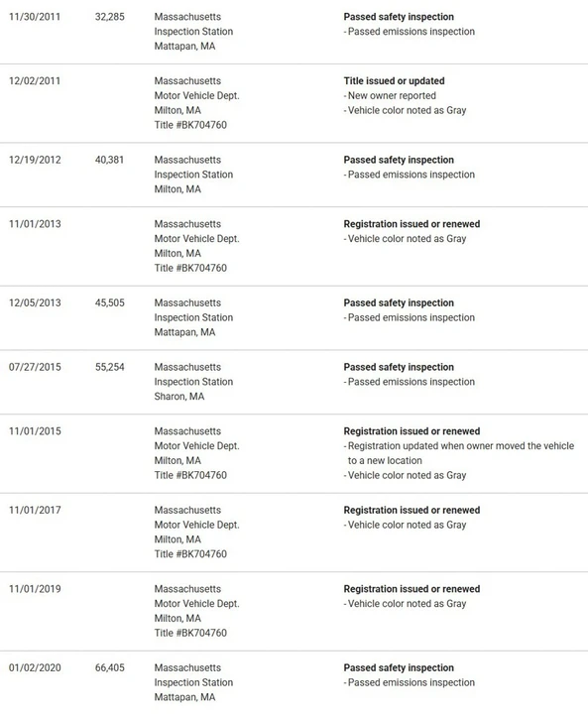Click 01/02/2020 'Passed safety inspection' heading
The height and width of the screenshot is (714, 588).
point(399,668)
